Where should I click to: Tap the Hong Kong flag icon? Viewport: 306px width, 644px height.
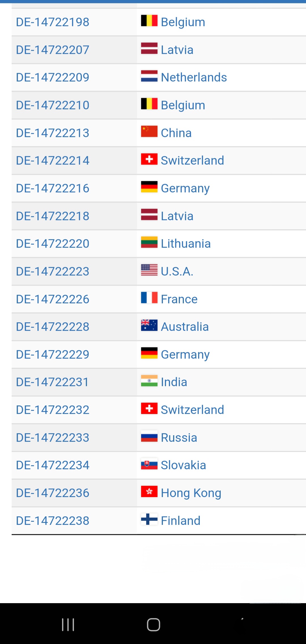click(x=149, y=491)
